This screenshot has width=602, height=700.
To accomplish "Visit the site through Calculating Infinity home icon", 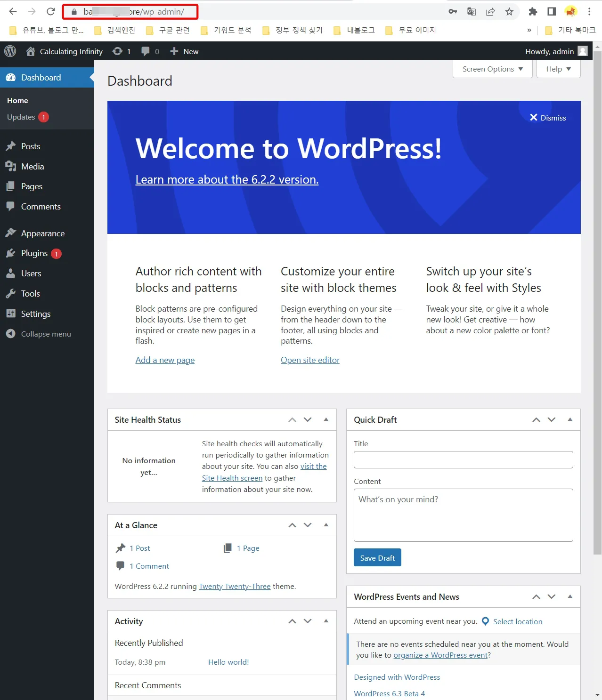I will pyautogui.click(x=31, y=51).
